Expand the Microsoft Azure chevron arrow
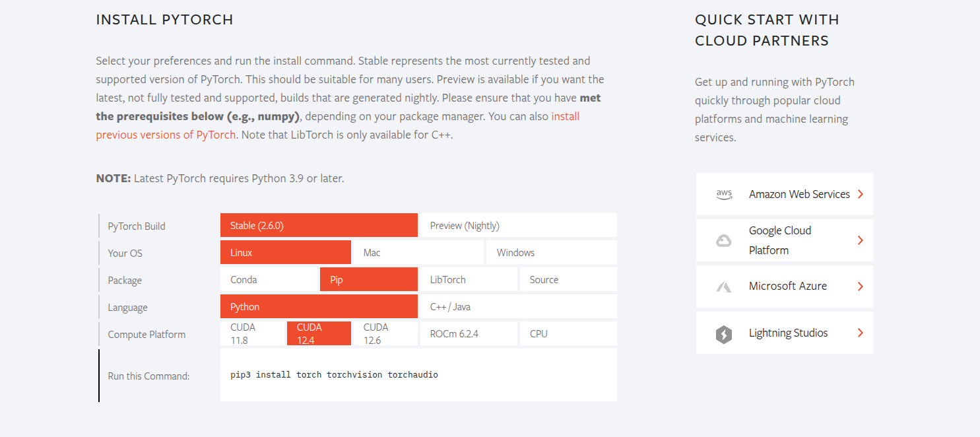 pyautogui.click(x=860, y=286)
